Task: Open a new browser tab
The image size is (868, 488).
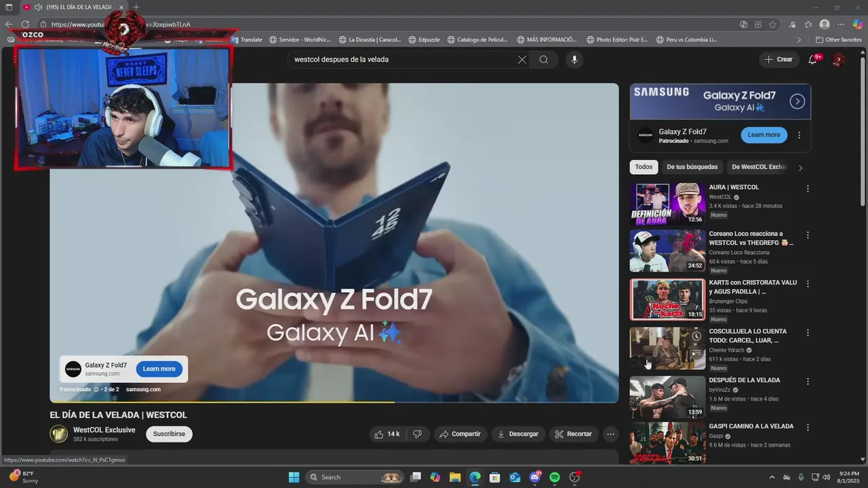Action: coord(136,7)
